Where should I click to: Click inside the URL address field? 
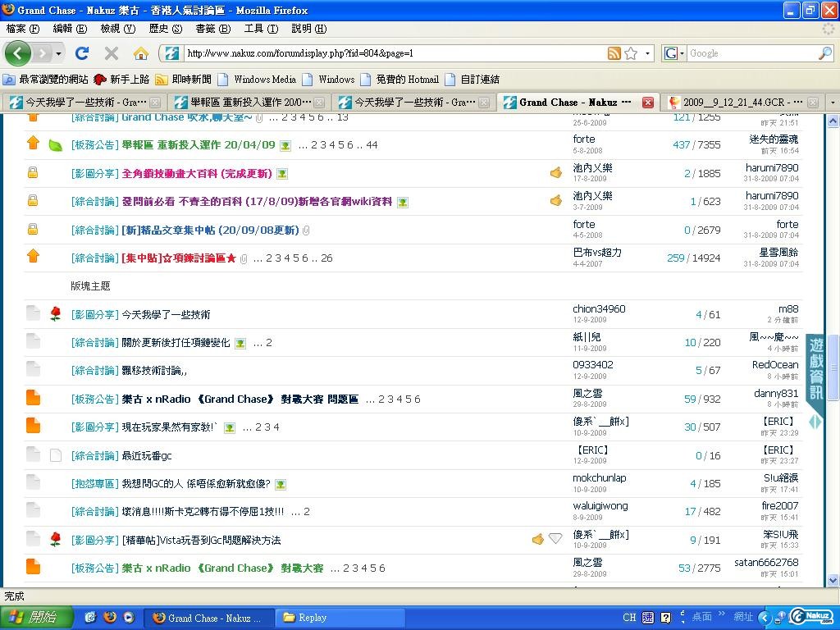[x=394, y=53]
